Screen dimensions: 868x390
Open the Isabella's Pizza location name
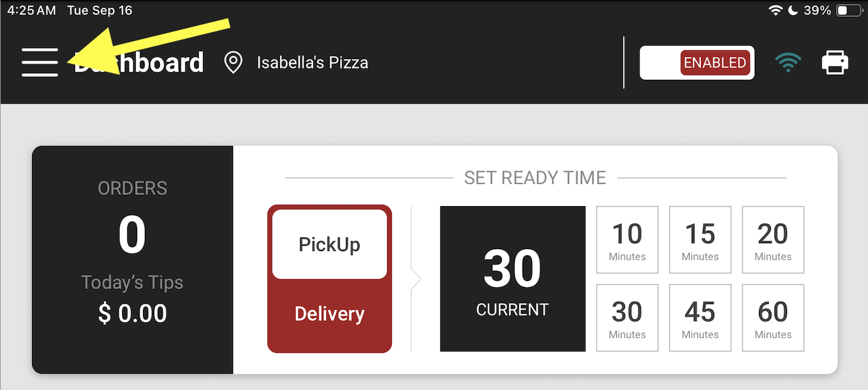pyautogui.click(x=313, y=63)
